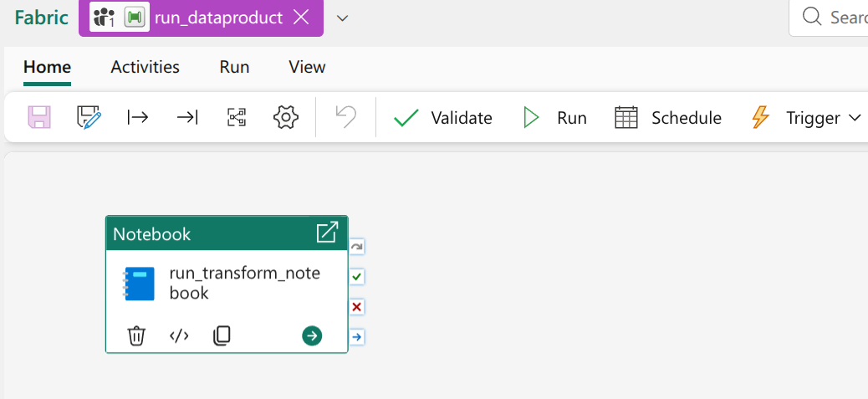Screen dimensions: 868x399
Task: Click the Search box
Action: pyautogui.click(x=829, y=18)
